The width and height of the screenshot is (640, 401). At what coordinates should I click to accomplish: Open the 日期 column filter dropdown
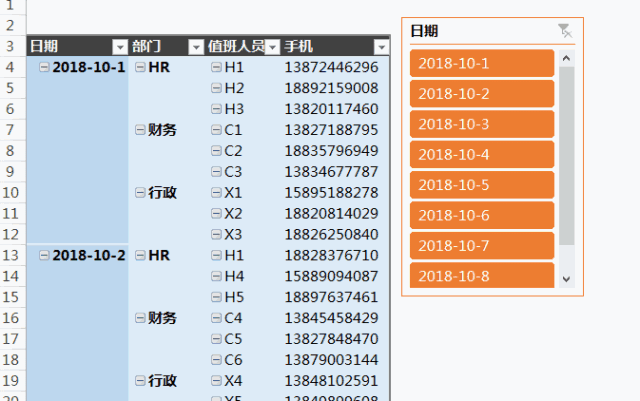click(x=120, y=47)
